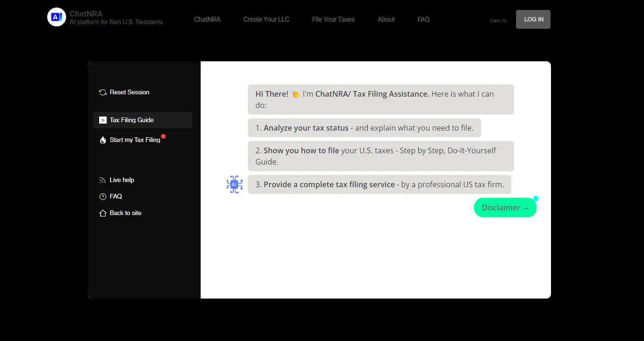Click the home icon beside Back to site

pyautogui.click(x=103, y=213)
